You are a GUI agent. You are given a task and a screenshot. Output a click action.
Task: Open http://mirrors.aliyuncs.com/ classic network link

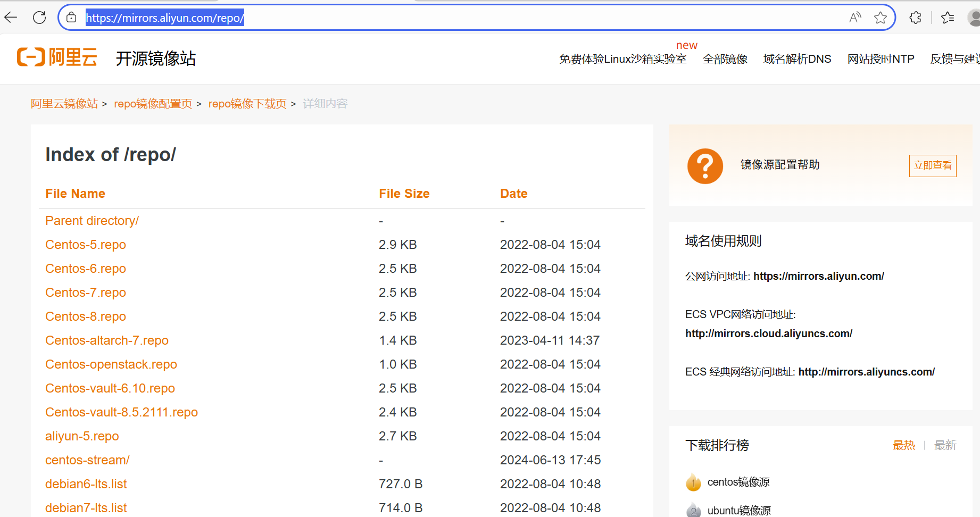point(867,372)
